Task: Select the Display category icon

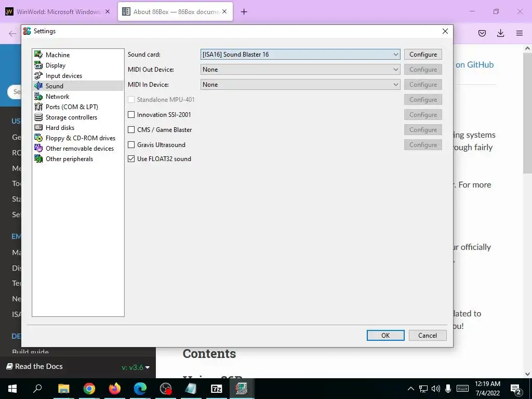Action: coord(38,65)
